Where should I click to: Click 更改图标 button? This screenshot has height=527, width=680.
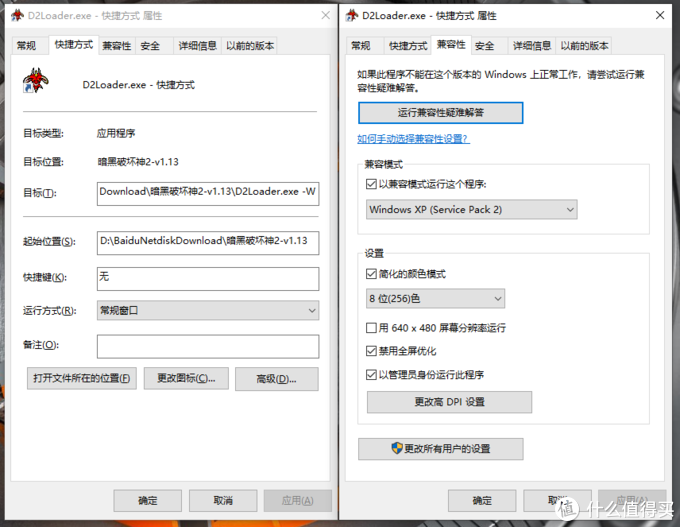pyautogui.click(x=186, y=378)
